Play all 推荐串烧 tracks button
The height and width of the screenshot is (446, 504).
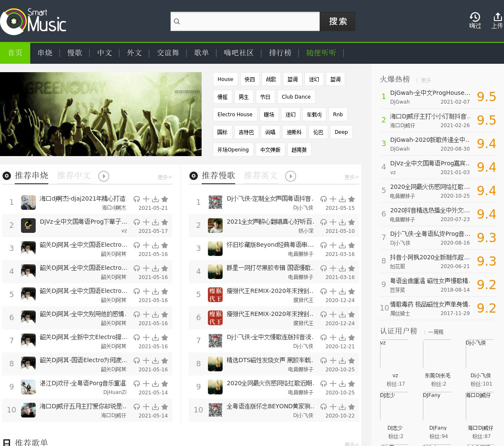coord(104,176)
